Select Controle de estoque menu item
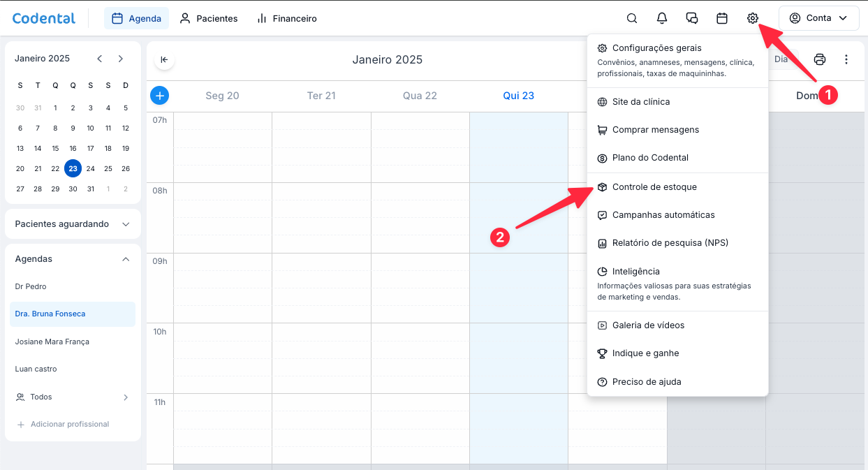Viewport: 868px width, 470px height. (x=654, y=187)
